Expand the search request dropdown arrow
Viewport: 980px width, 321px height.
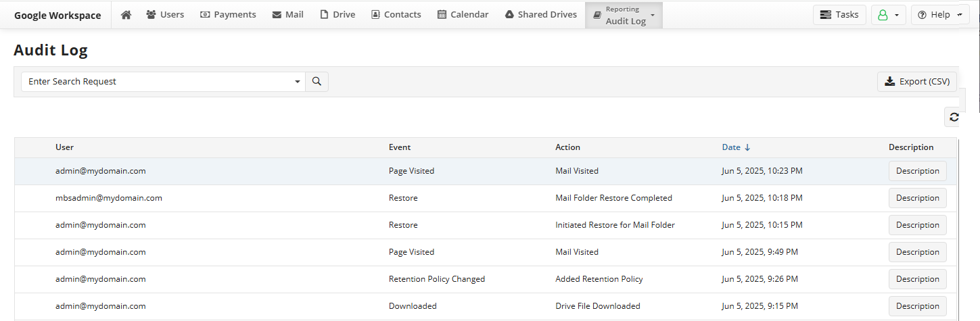pyautogui.click(x=298, y=82)
